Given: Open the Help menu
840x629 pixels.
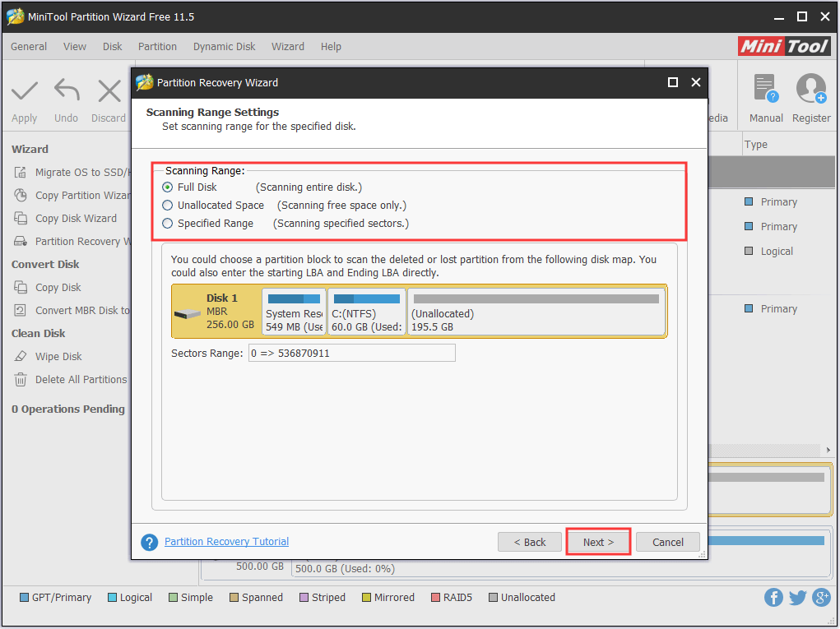Looking at the screenshot, I should tap(331, 47).
